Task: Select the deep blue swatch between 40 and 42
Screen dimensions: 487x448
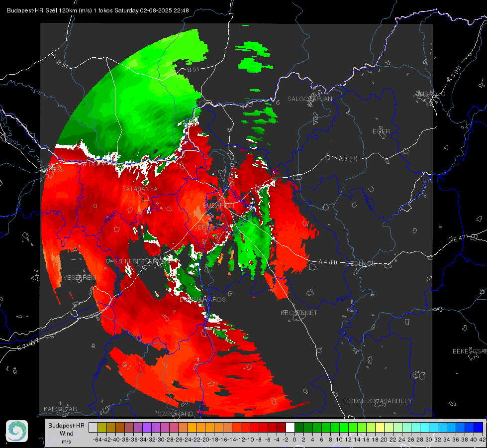Action: tap(479, 427)
